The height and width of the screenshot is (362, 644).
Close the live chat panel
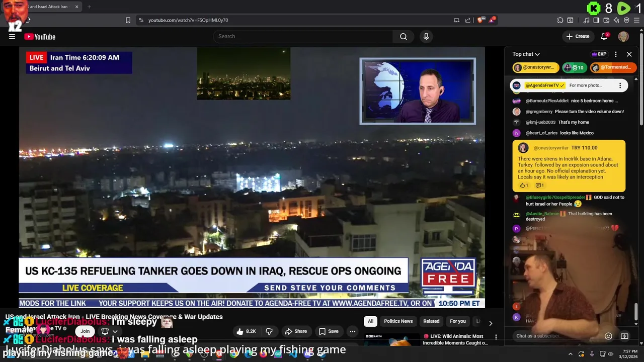pyautogui.click(x=629, y=54)
